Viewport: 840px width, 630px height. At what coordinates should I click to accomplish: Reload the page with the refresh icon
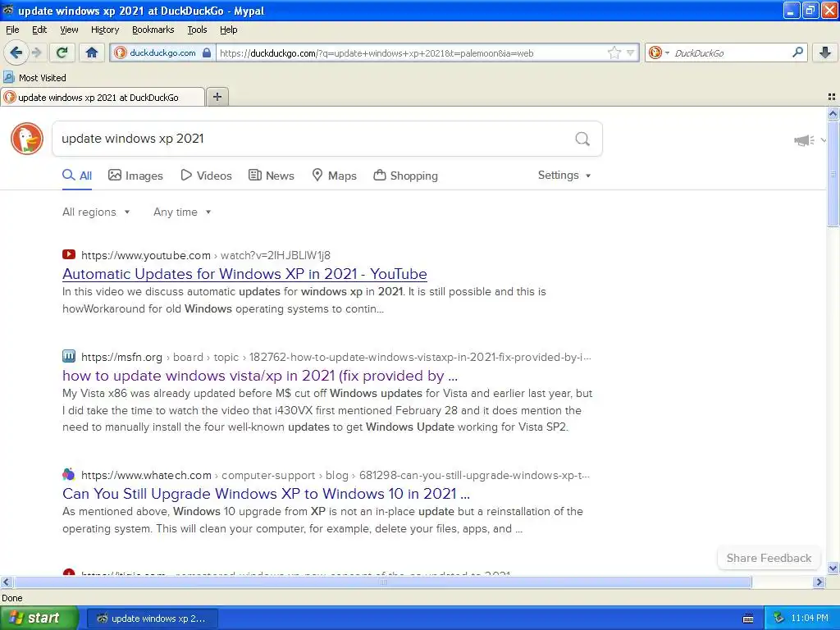[x=62, y=52]
